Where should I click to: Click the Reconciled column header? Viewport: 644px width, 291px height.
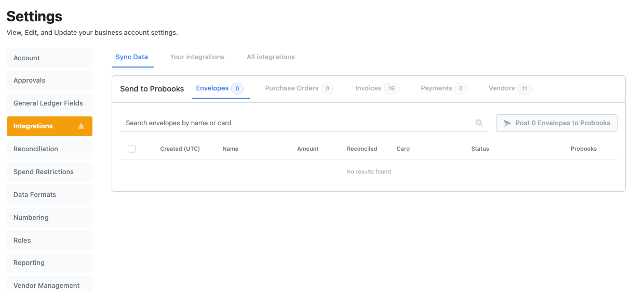362,149
